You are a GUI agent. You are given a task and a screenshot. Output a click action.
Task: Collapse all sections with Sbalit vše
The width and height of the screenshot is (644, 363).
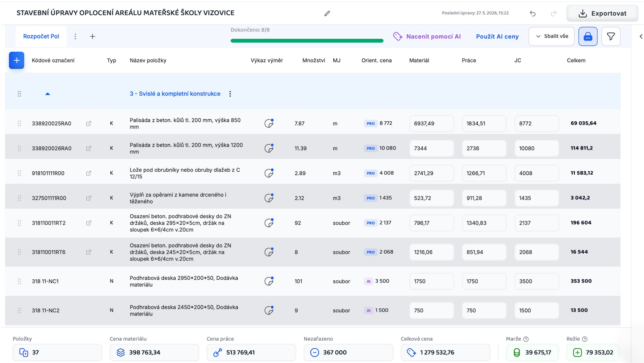click(x=551, y=36)
